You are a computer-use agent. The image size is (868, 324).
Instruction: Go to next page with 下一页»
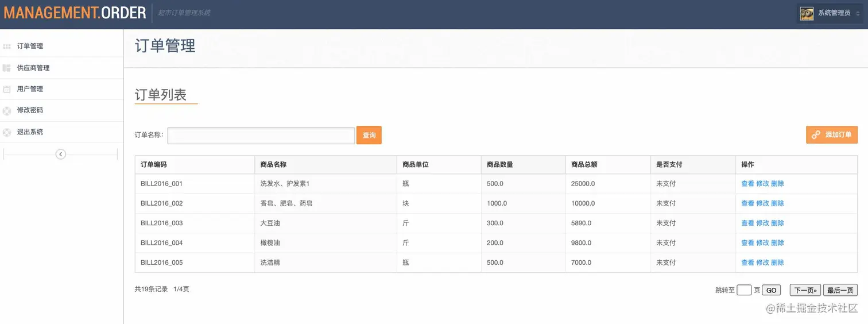(x=805, y=290)
